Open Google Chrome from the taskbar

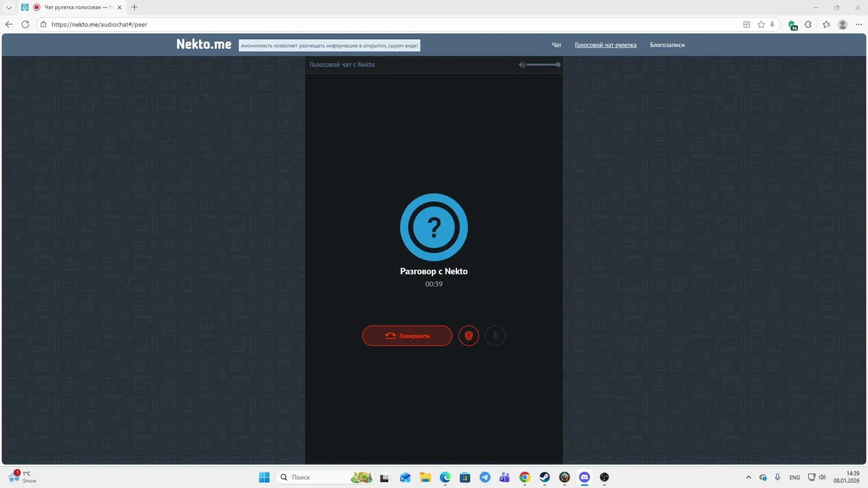point(525,477)
